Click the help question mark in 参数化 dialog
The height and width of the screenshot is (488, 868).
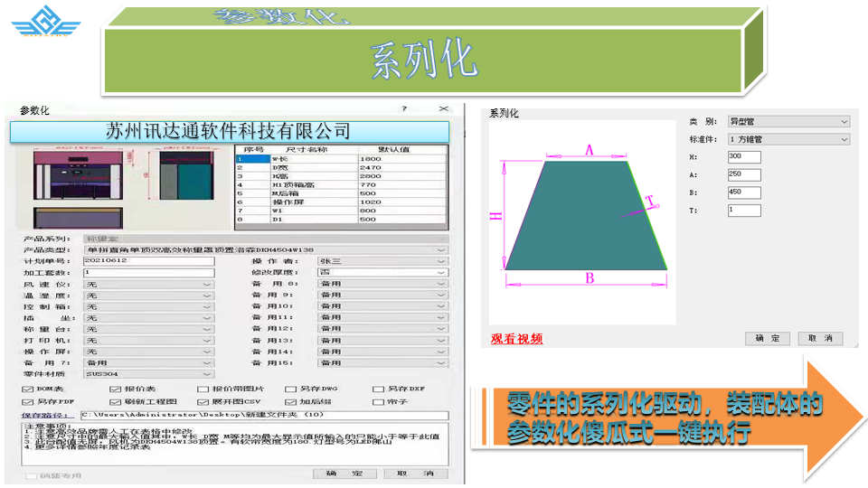coord(404,108)
